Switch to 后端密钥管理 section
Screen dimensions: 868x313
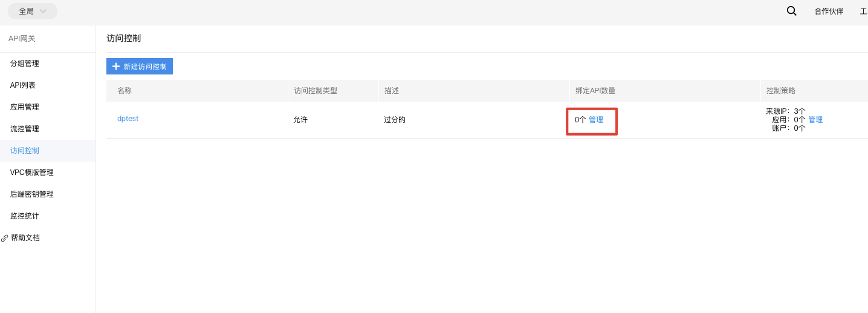click(32, 194)
